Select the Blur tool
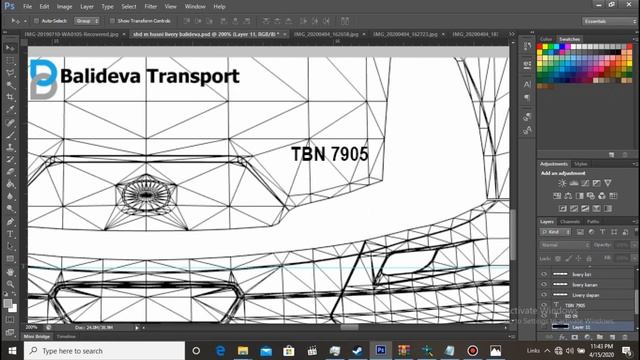Screen dimensions: 640x360 pyautogui.click(x=10, y=196)
